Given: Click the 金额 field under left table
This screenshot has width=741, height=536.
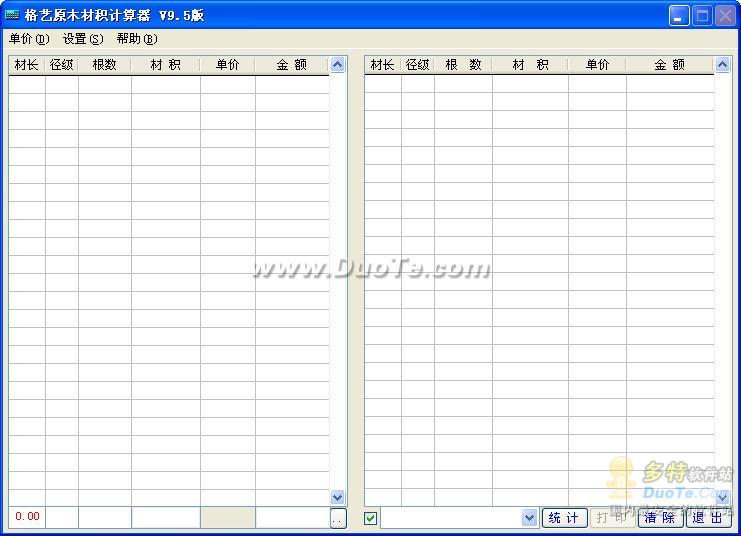Looking at the screenshot, I should [x=293, y=517].
